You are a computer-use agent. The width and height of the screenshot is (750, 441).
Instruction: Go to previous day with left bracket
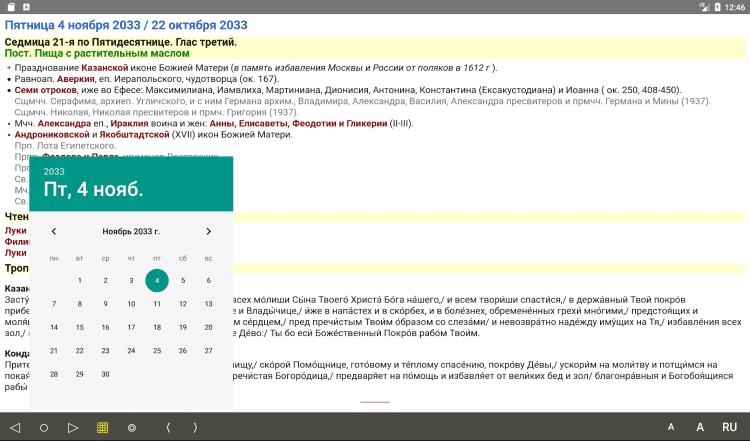(168, 427)
